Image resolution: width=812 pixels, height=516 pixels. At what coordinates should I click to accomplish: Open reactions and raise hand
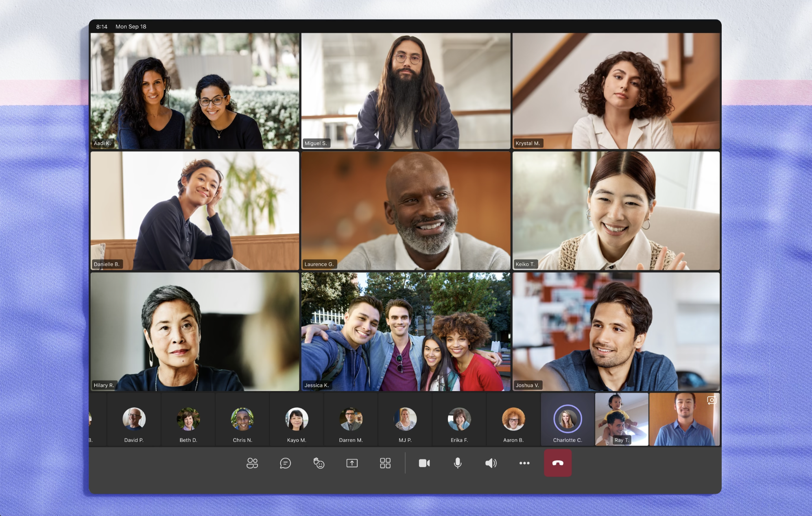click(x=319, y=463)
